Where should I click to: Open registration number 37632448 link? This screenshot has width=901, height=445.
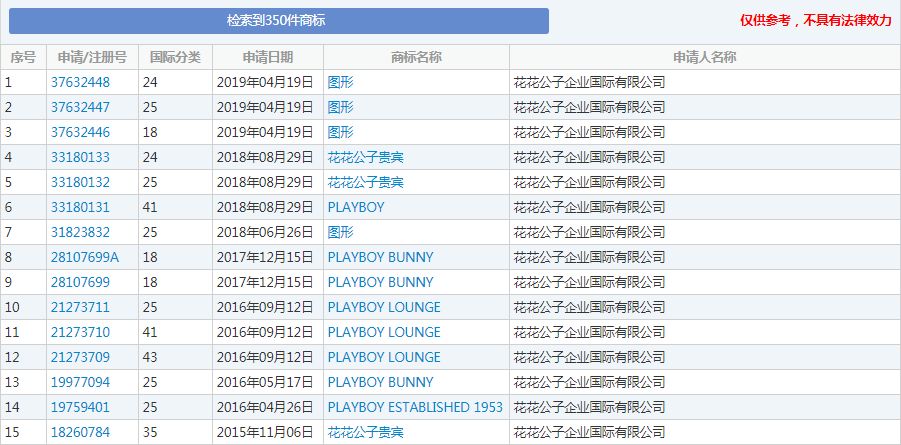[x=80, y=82]
